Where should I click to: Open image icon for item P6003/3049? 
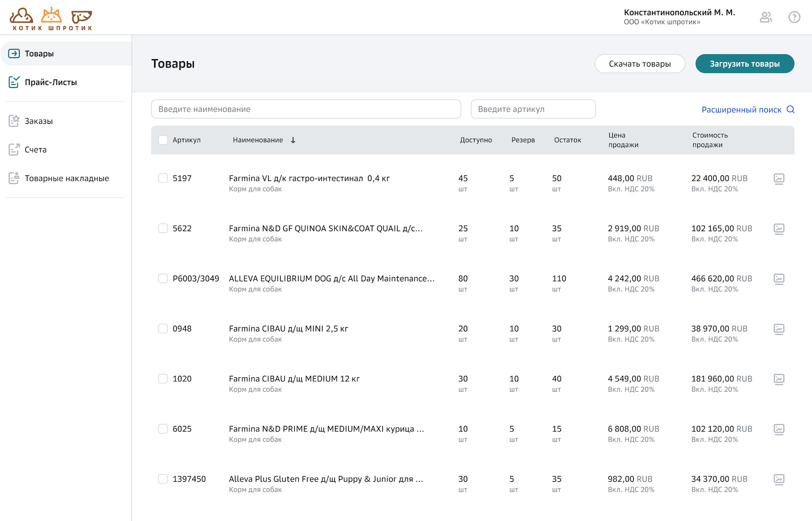pyautogui.click(x=779, y=279)
